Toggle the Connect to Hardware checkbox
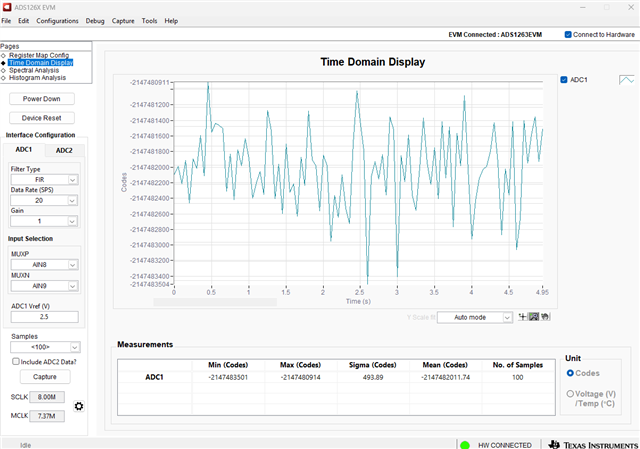The image size is (640, 449). (x=568, y=35)
